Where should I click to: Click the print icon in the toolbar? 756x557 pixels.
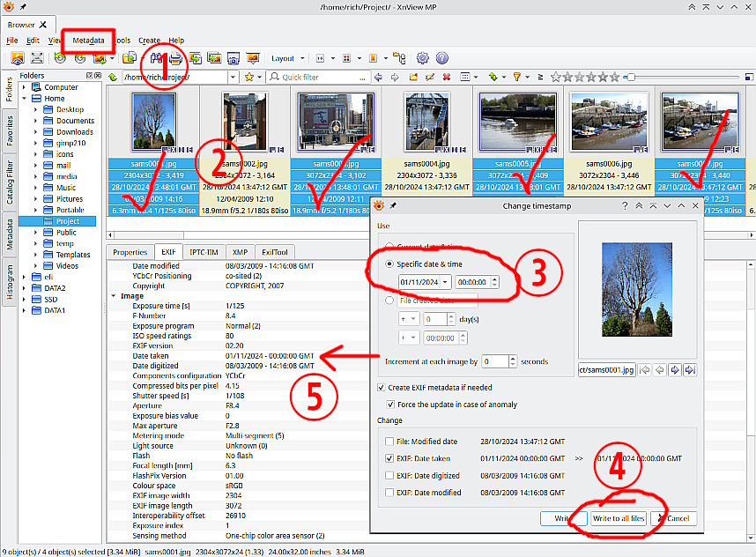tap(175, 58)
